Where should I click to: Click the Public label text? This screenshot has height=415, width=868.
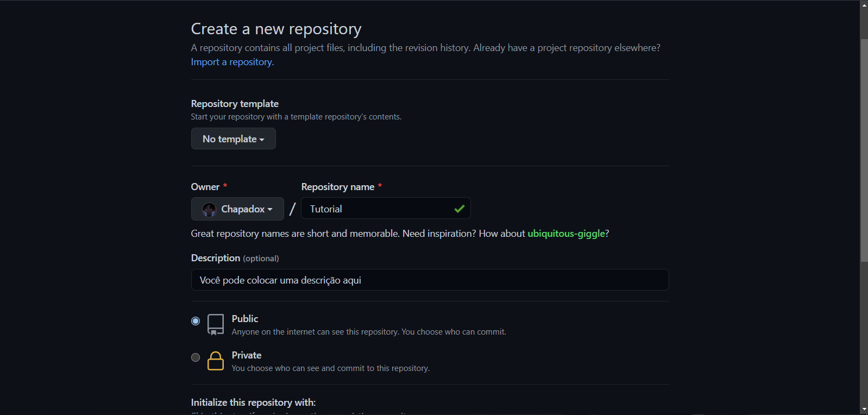pyautogui.click(x=245, y=319)
